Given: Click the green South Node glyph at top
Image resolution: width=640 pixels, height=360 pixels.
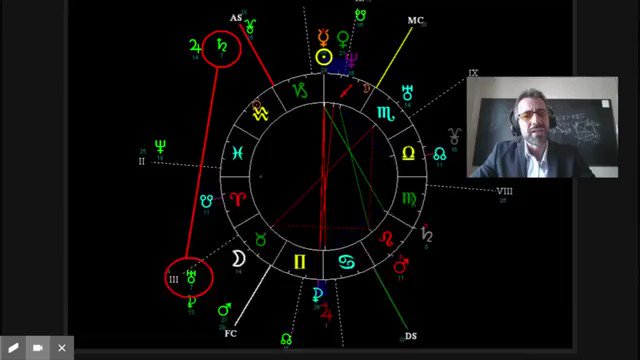Looking at the screenshot, I should [360, 15].
